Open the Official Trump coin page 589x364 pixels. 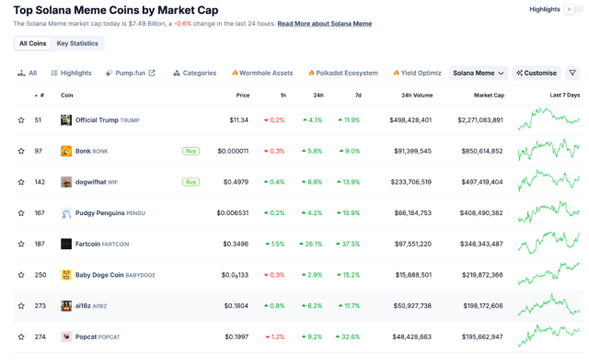coord(107,120)
